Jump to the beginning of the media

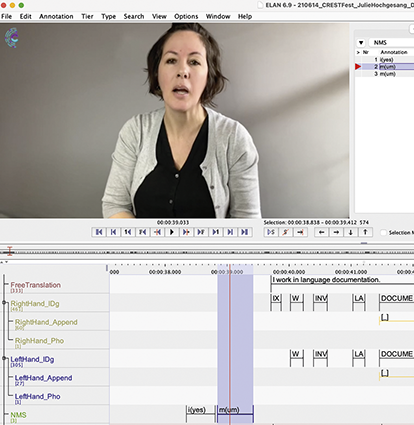pyautogui.click(x=99, y=232)
